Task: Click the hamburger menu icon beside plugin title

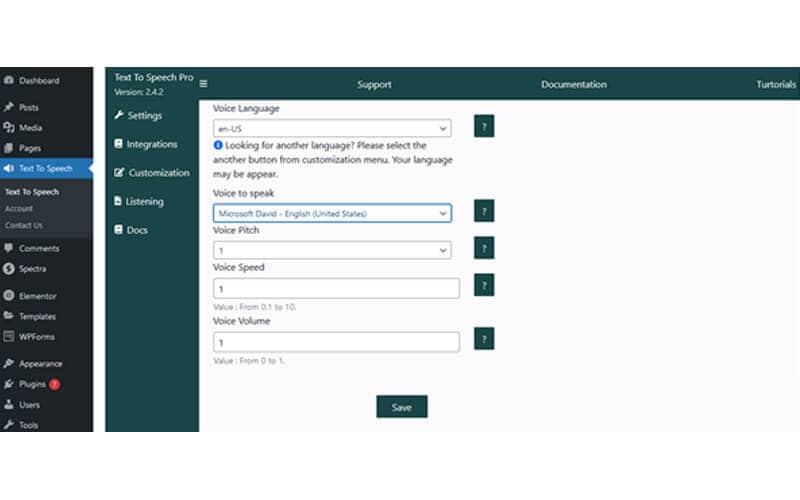Action: pos(204,84)
